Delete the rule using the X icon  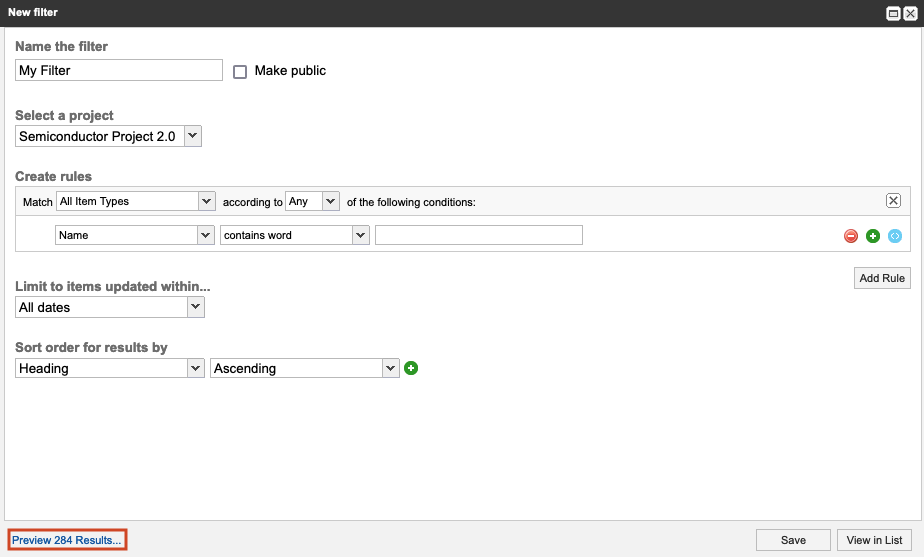(x=893, y=200)
